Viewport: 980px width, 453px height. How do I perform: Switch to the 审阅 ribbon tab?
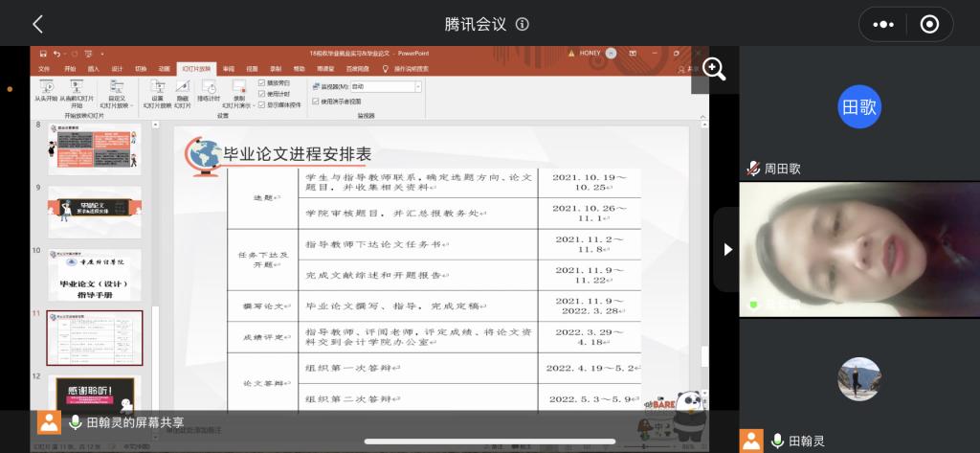point(229,69)
